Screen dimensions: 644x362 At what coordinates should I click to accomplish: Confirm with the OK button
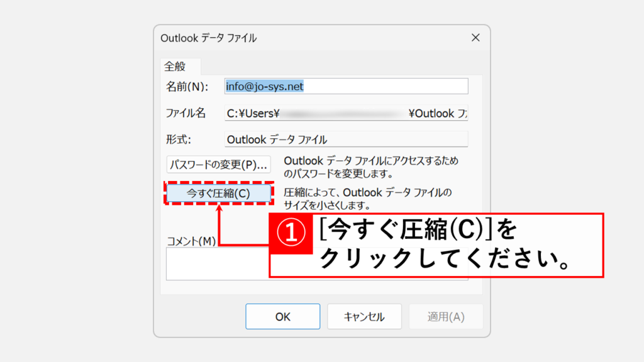(282, 317)
